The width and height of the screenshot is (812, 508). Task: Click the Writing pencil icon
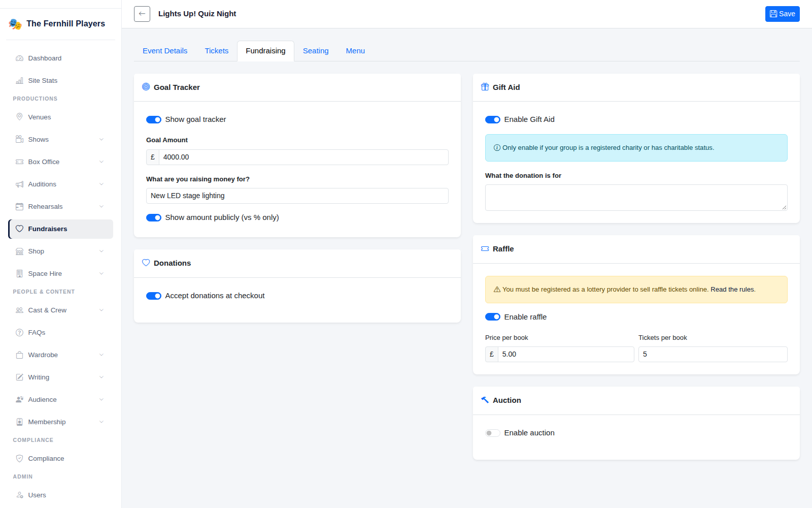coord(19,377)
